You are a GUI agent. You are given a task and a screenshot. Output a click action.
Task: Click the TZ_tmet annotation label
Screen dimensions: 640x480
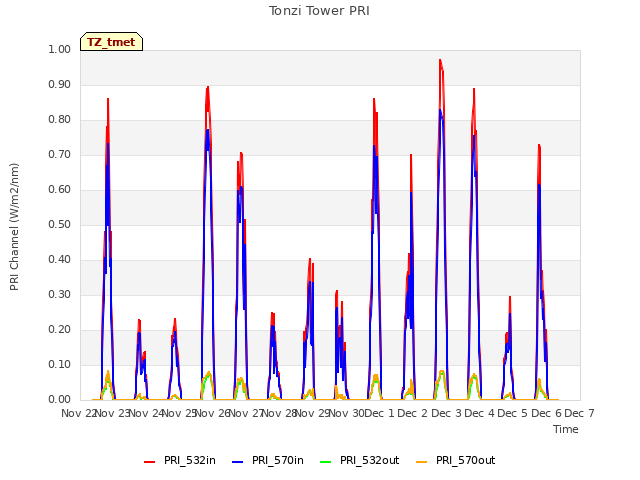(x=111, y=42)
